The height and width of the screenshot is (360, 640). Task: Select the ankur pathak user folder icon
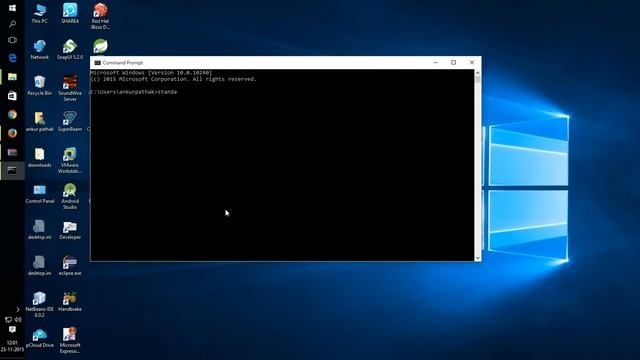tap(40, 122)
